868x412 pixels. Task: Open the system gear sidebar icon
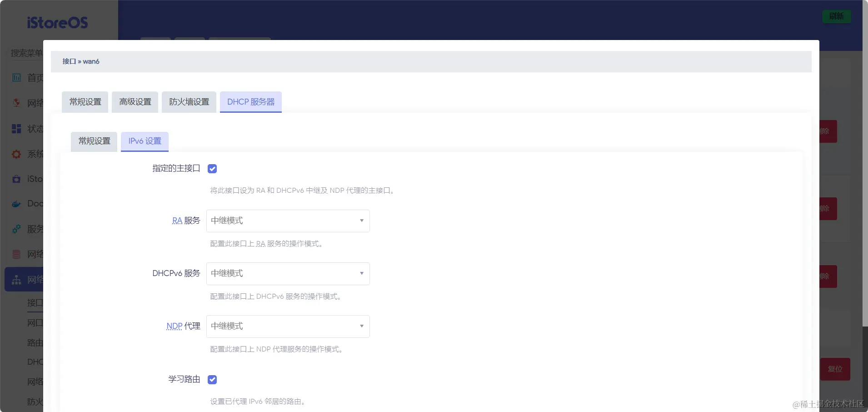[16, 154]
